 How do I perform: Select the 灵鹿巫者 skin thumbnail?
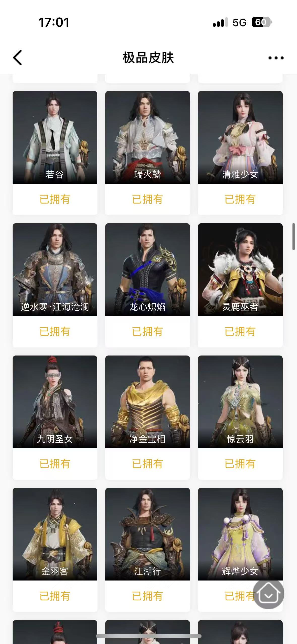[240, 270]
